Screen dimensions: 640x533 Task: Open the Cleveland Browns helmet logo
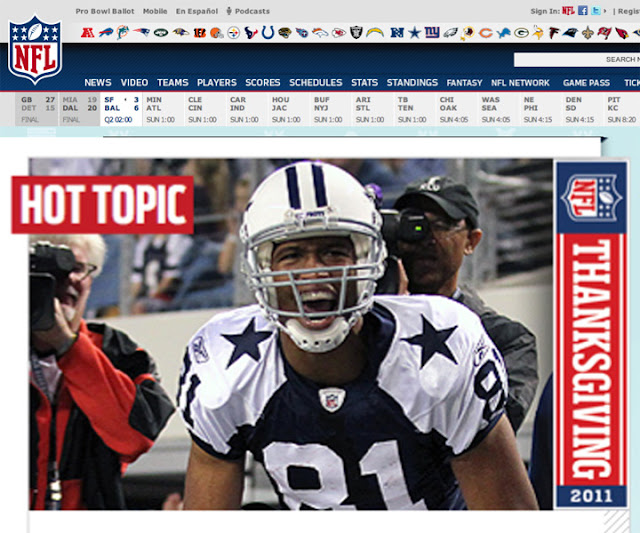point(217,33)
